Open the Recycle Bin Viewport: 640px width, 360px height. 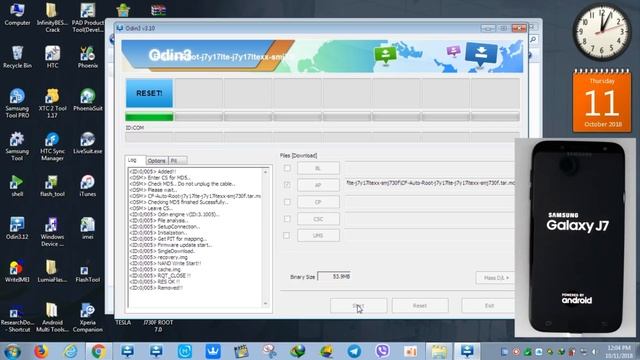click(x=17, y=57)
